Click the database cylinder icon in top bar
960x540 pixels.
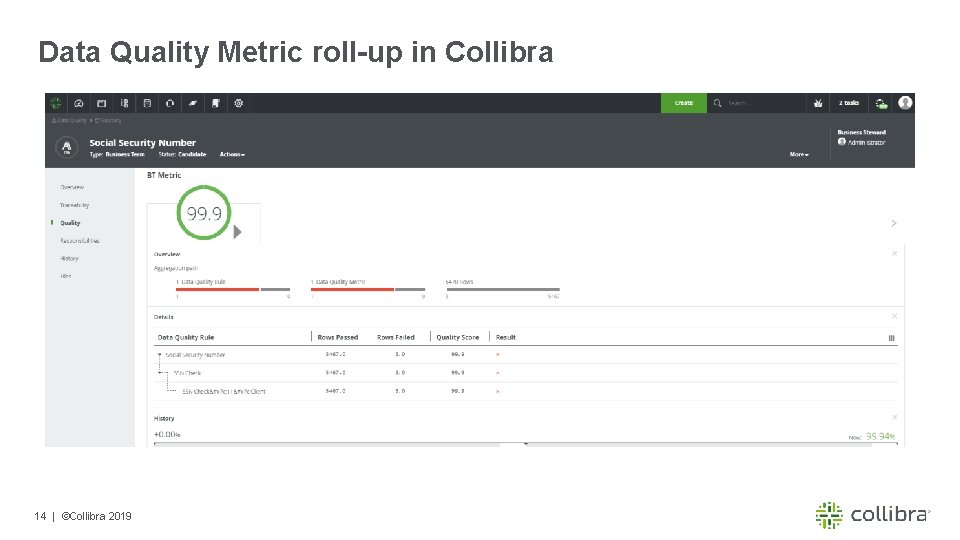click(x=147, y=103)
